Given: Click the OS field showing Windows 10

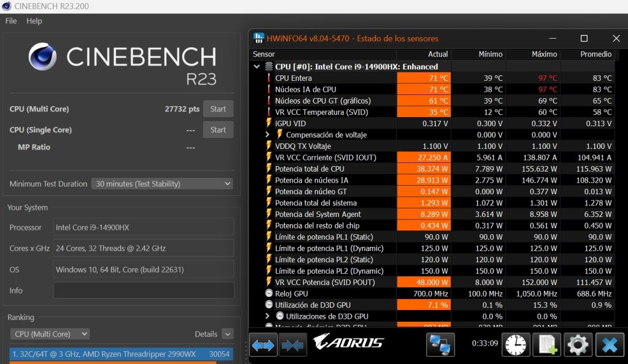Looking at the screenshot, I should pyautogui.click(x=144, y=270).
